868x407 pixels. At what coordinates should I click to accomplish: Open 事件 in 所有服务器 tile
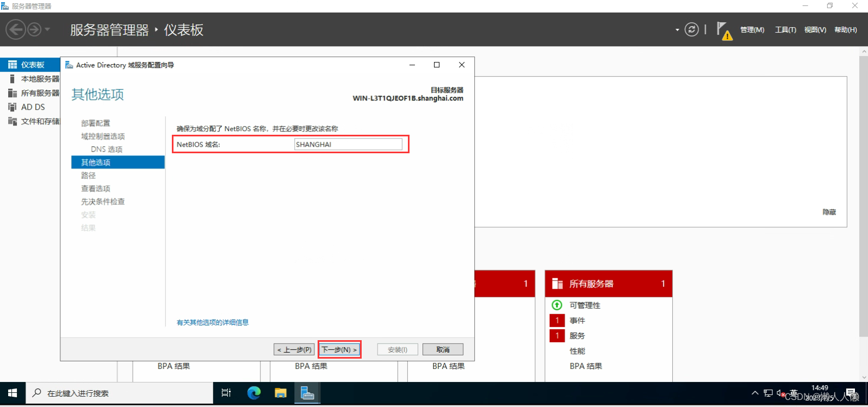tap(578, 321)
